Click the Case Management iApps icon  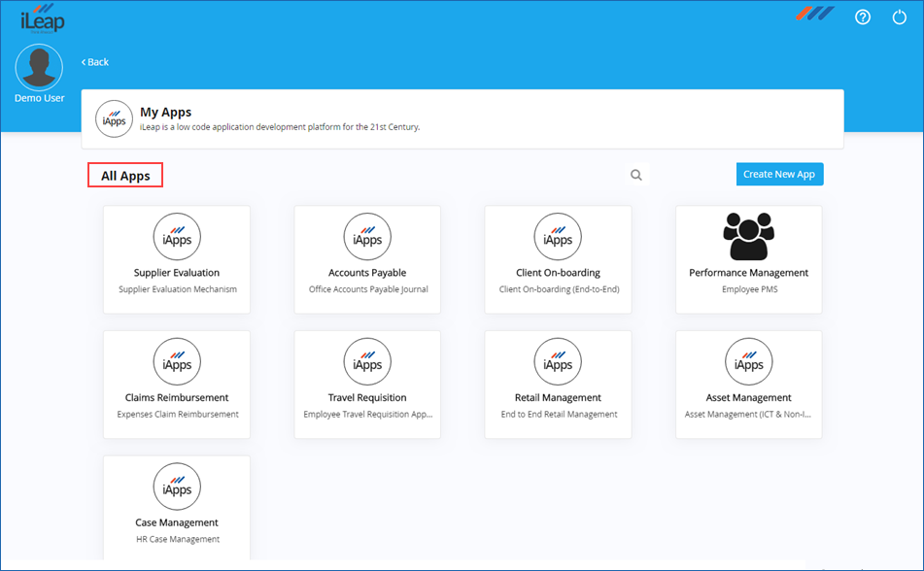click(177, 487)
